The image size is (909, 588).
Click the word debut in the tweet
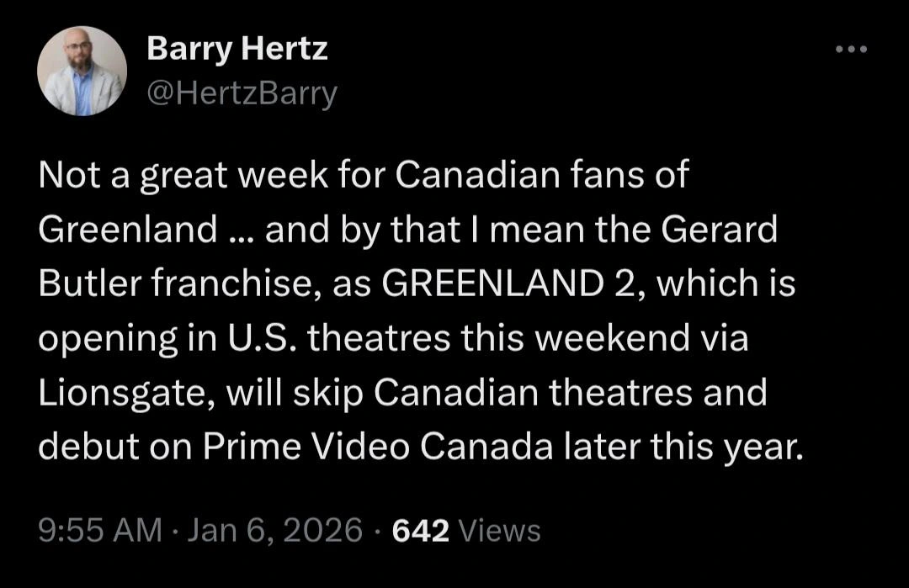[87, 448]
